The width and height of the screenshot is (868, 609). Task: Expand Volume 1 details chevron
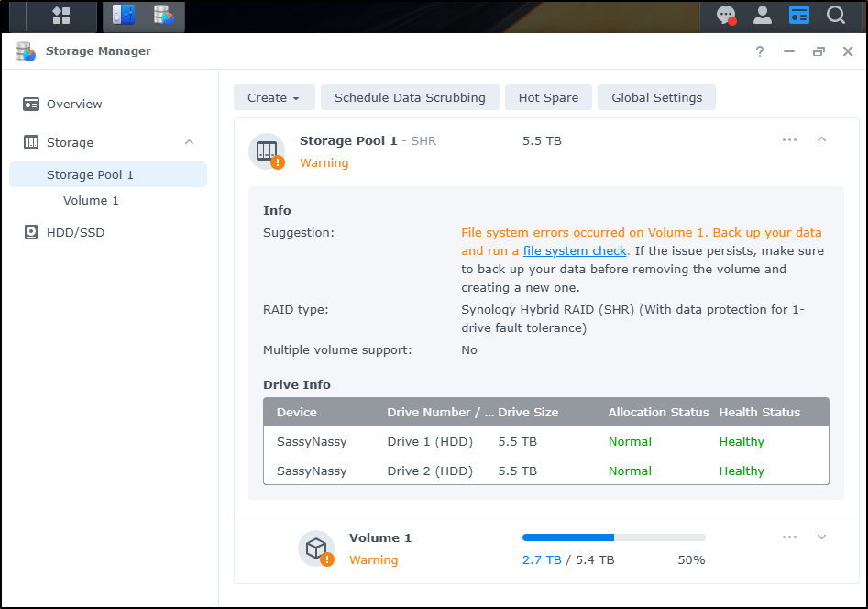(x=821, y=537)
